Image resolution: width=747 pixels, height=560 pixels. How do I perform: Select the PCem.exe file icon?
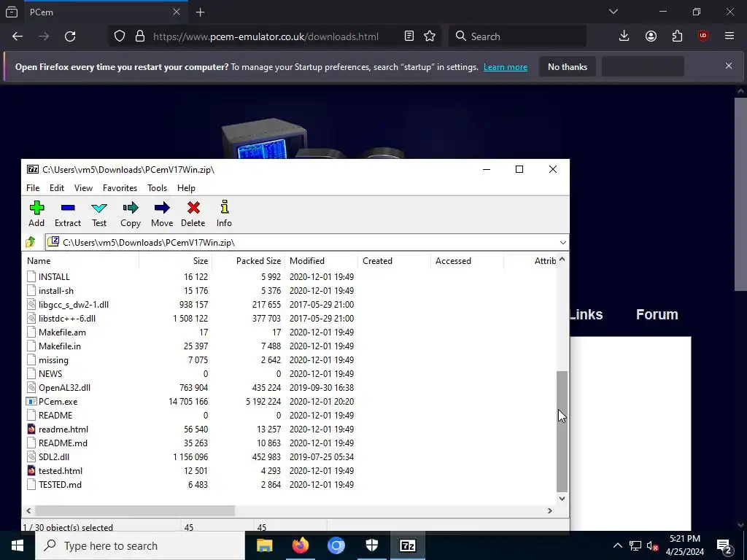point(31,402)
